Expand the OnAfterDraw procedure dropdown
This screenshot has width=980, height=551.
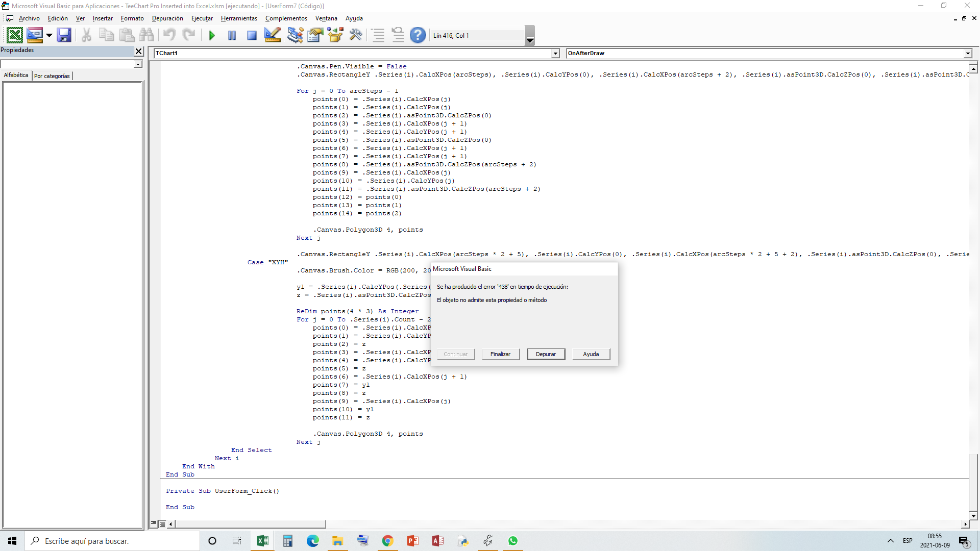(x=967, y=54)
